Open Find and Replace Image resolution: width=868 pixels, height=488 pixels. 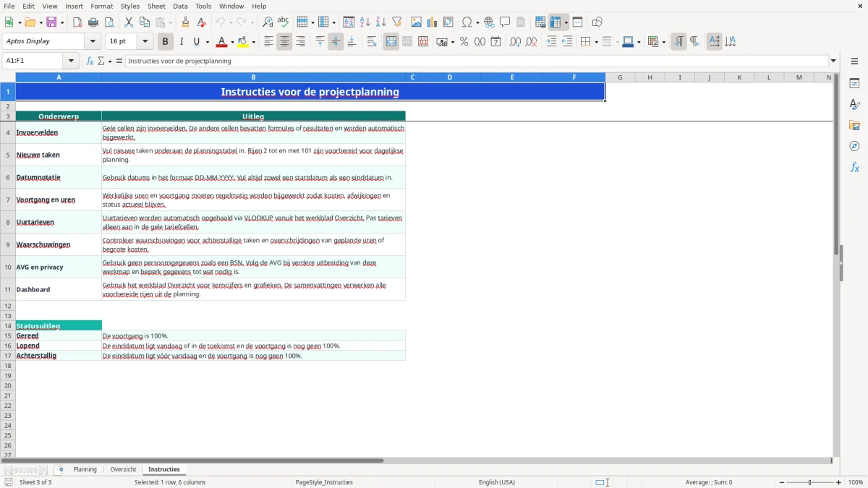click(x=268, y=22)
